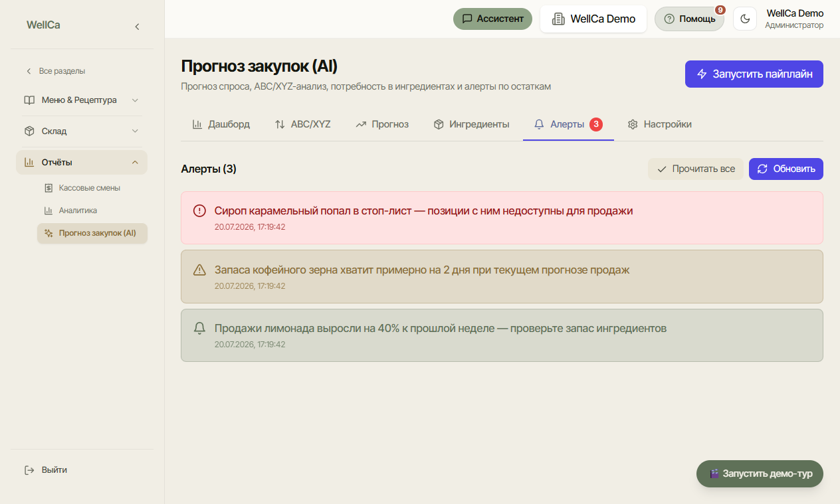
Task: Click the cube icon next to Склад
Action: tap(29, 131)
